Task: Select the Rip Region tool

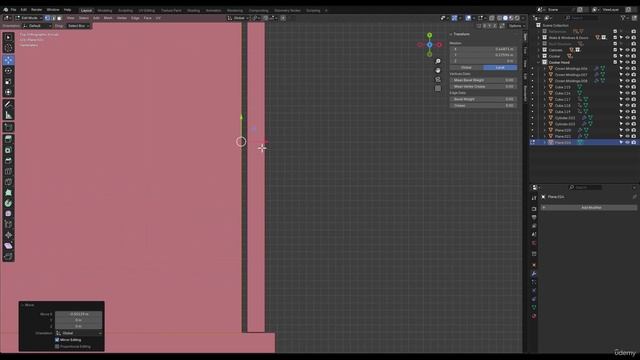Action: (8, 256)
